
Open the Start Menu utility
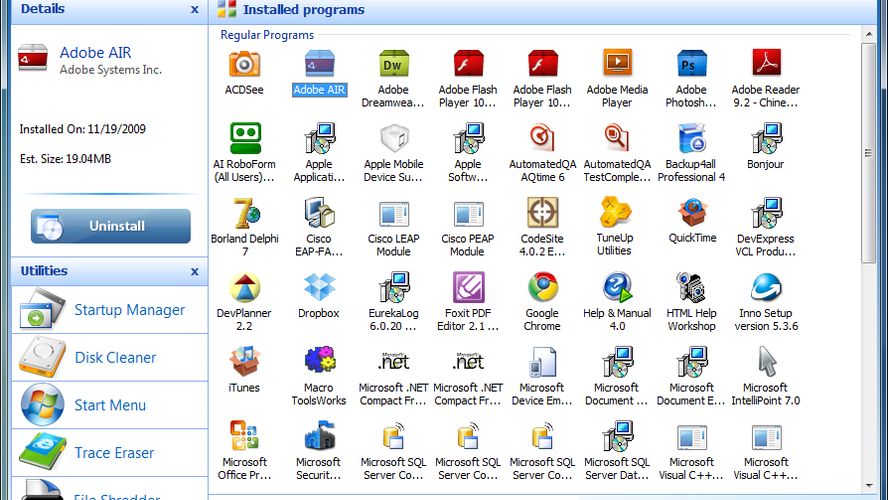tap(110, 405)
